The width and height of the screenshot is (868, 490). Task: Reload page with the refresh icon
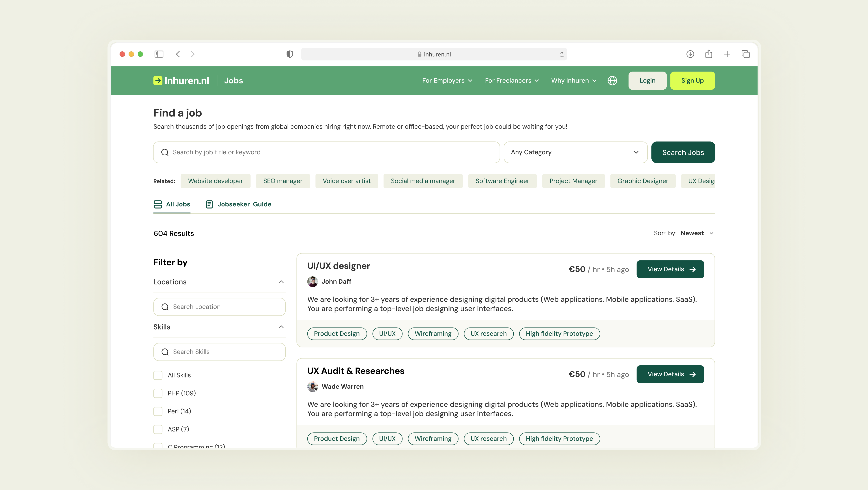[x=562, y=54]
